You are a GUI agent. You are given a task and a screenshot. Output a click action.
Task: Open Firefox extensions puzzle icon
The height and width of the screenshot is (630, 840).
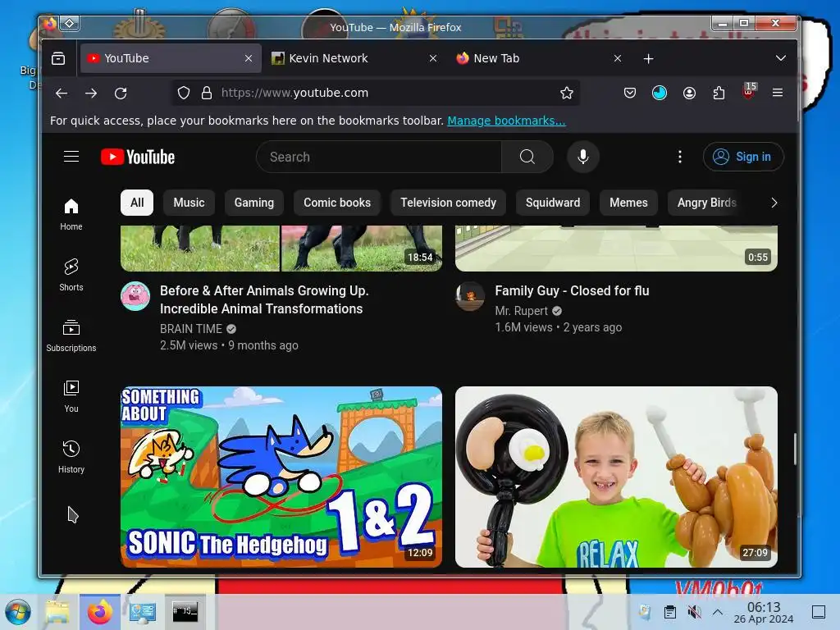coord(719,94)
